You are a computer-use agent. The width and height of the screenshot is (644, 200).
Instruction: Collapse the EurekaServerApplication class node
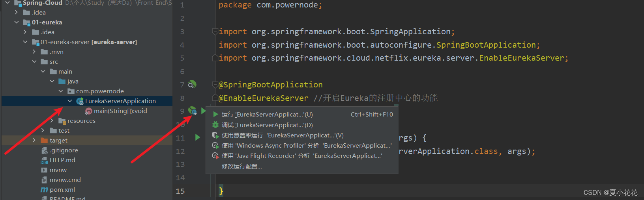[70, 101]
